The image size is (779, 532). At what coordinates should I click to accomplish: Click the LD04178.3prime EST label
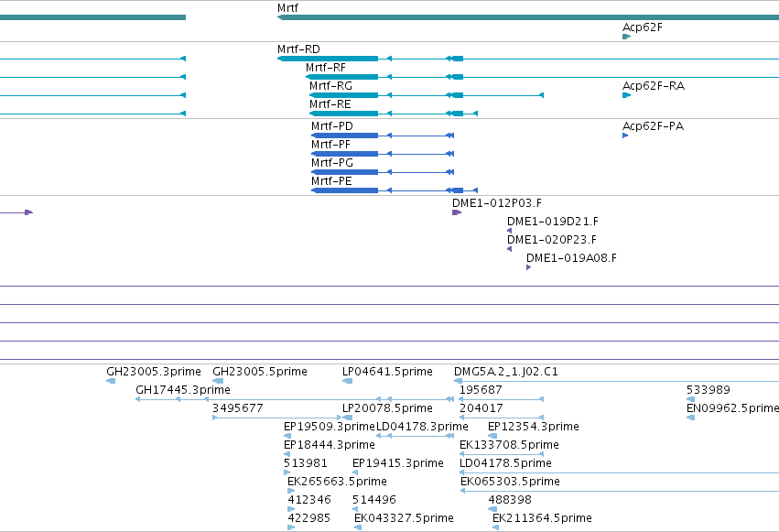422,427
